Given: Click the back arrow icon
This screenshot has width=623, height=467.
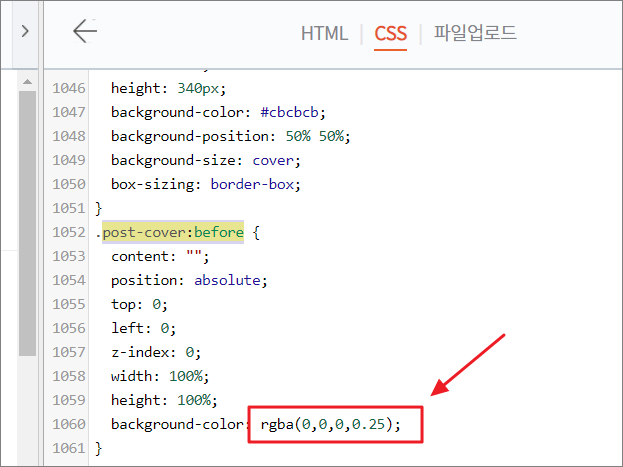Looking at the screenshot, I should 85,31.
